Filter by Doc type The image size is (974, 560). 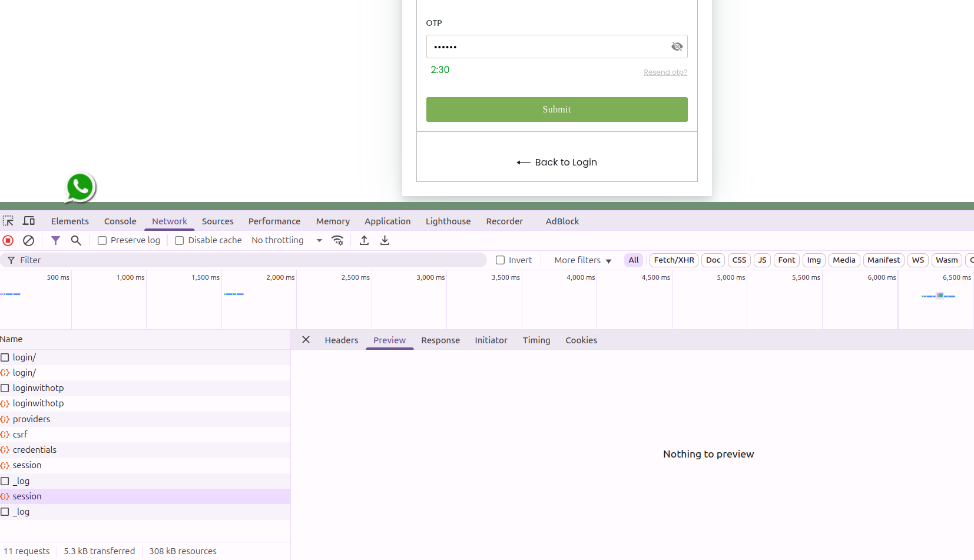point(713,260)
